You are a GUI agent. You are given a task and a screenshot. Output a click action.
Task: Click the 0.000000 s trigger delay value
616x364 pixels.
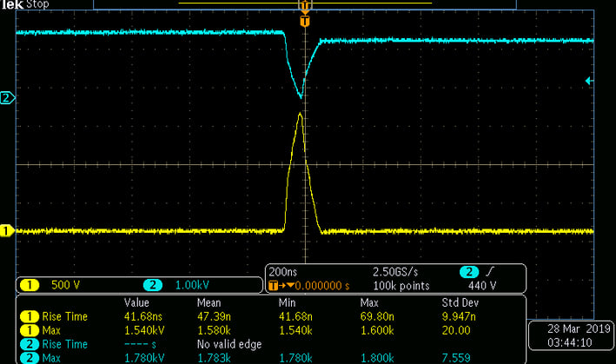(322, 286)
